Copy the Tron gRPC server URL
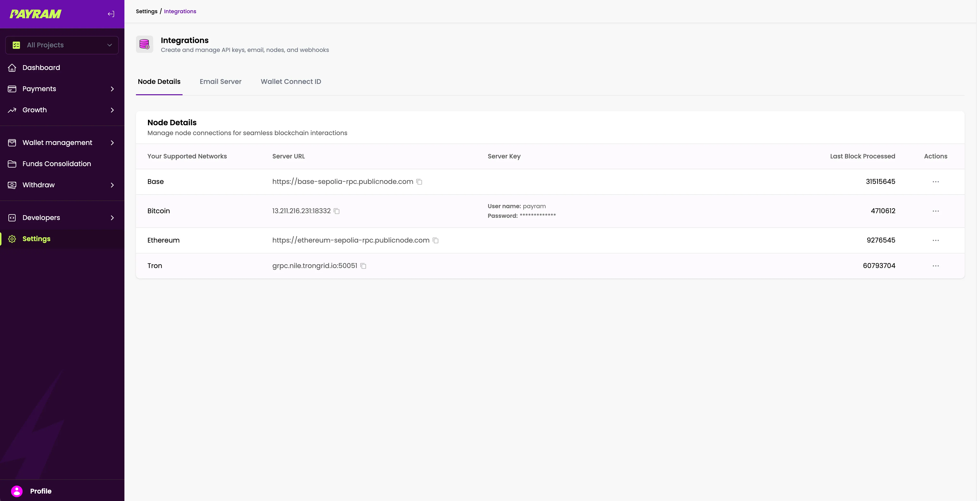This screenshot has height=501, width=980. (x=363, y=266)
